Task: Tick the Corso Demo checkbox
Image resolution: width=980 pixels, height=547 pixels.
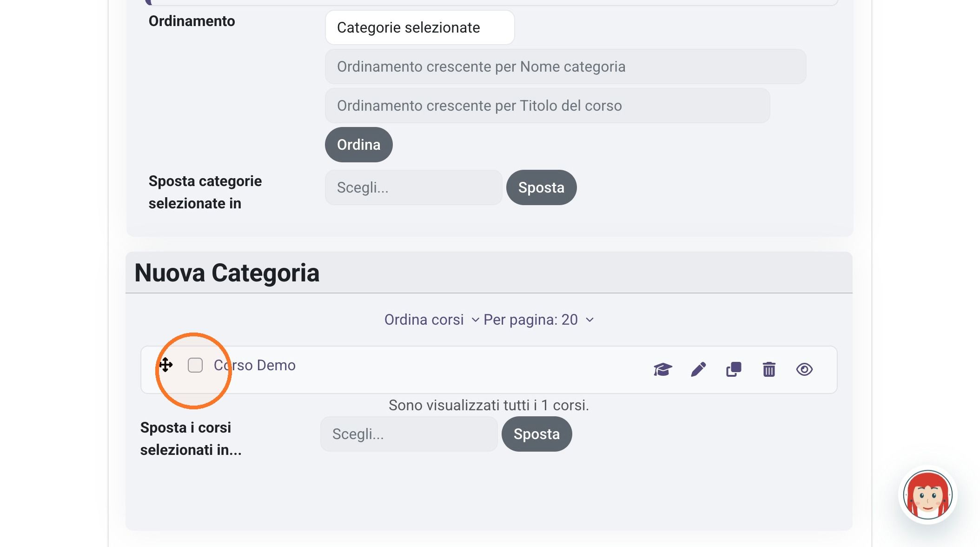Action: [195, 365]
